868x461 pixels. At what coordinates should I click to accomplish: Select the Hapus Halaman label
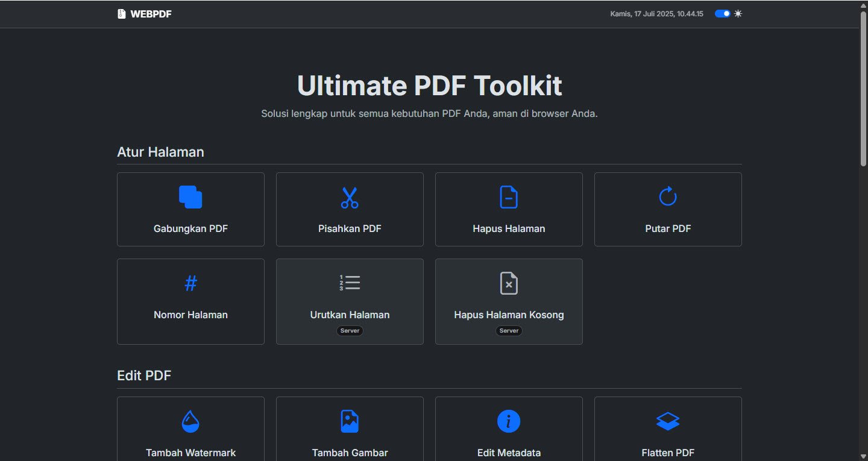(509, 228)
